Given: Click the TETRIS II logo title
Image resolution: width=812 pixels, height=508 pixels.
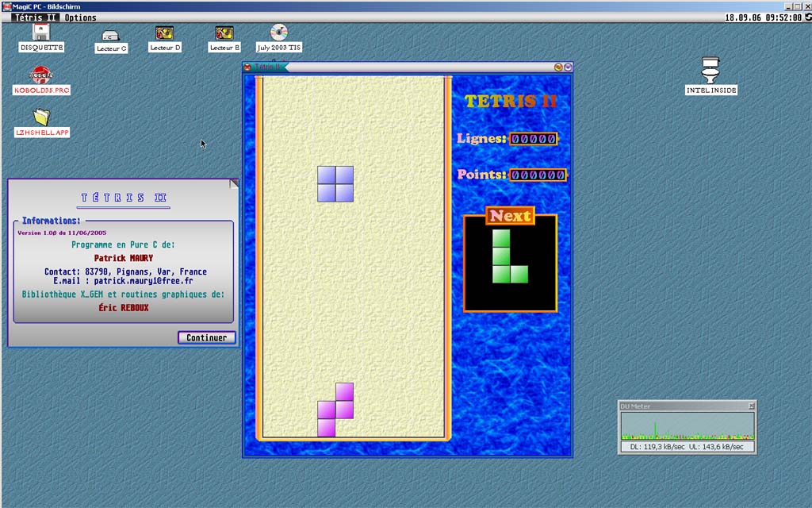Looking at the screenshot, I should [x=510, y=101].
